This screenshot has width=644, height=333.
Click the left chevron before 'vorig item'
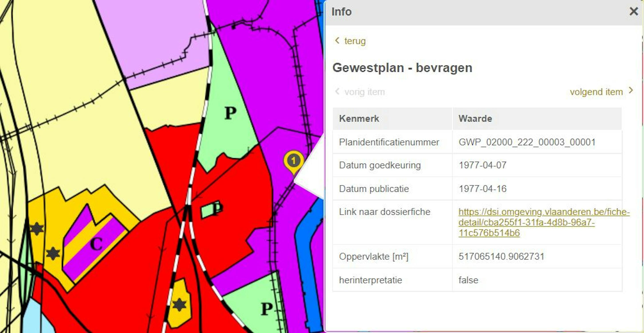click(337, 91)
